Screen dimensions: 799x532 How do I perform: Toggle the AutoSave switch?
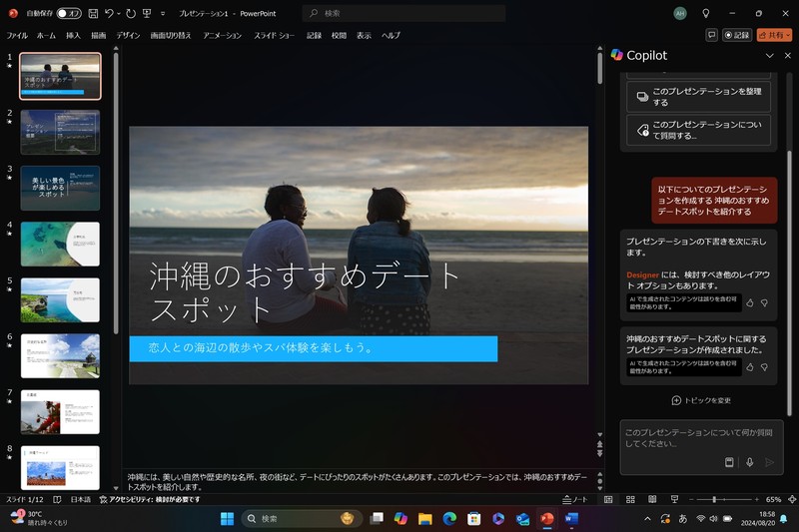(x=69, y=13)
